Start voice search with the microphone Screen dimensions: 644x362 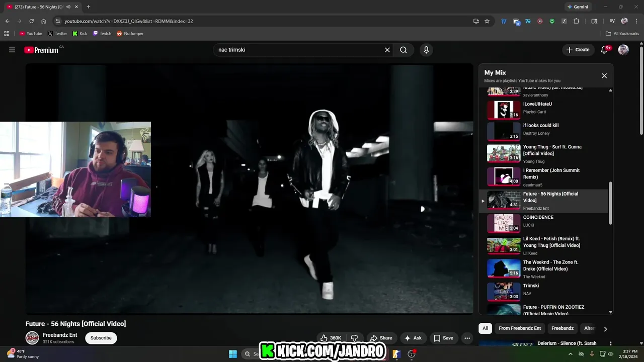pos(426,50)
